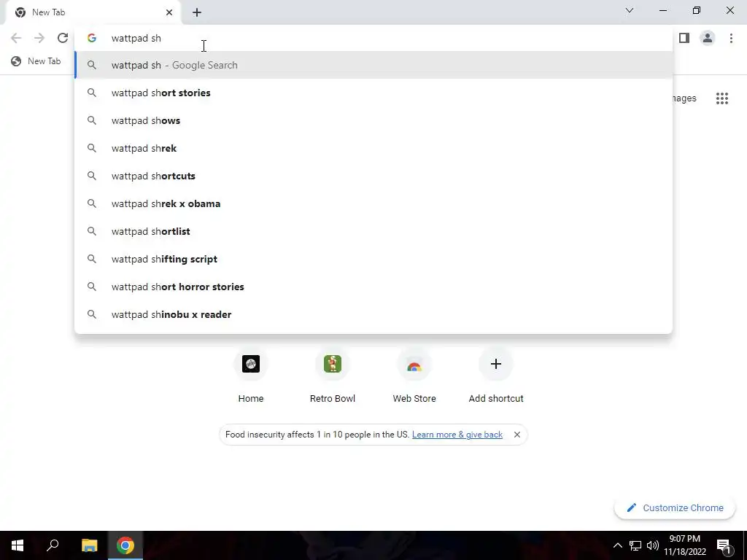Open Windows Start menu

coord(18,545)
